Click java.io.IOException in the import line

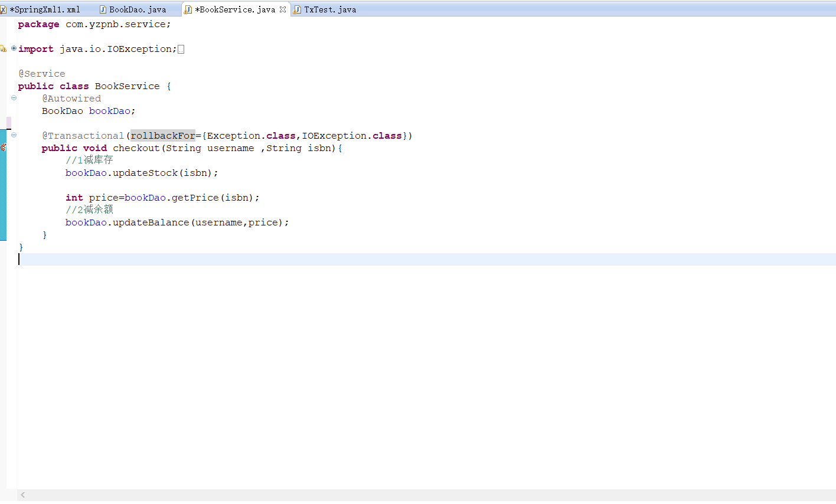click(116, 49)
